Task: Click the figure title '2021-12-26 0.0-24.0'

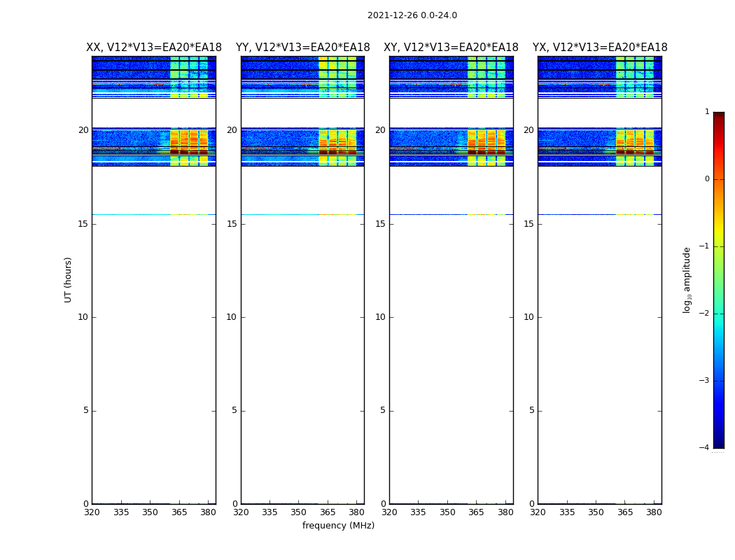Action: coord(412,15)
